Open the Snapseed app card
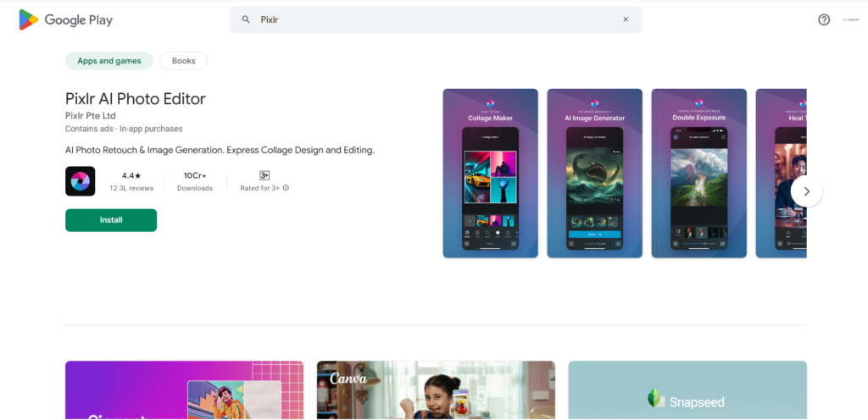The width and height of the screenshot is (868, 420). [x=687, y=390]
